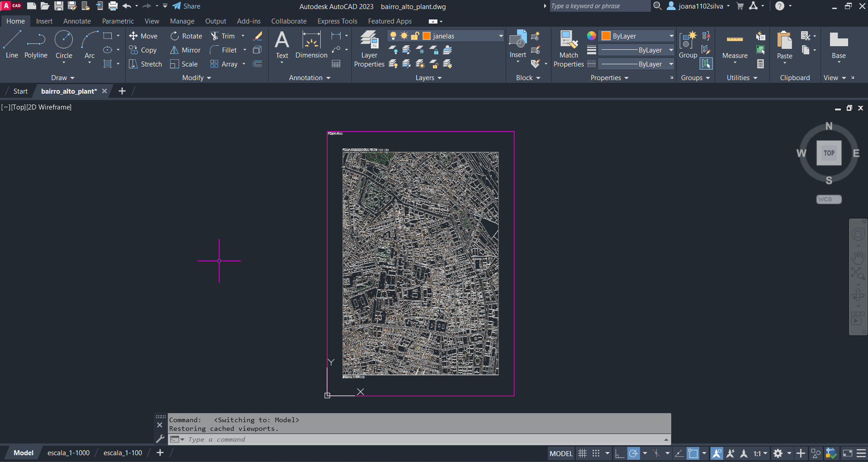Toggle ortho mode in status bar
The image size is (868, 462).
620,453
